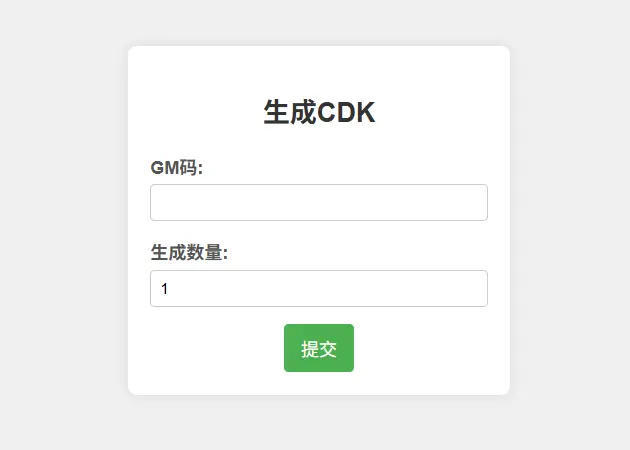Click the white space above the 生成CDK heading

319,70
